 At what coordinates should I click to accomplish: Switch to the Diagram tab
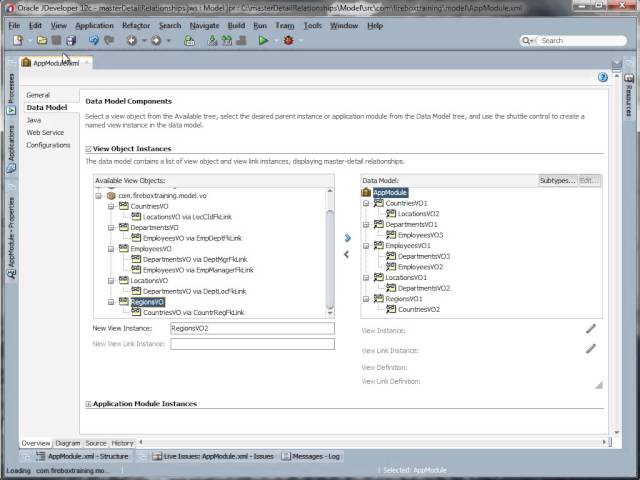pos(68,443)
